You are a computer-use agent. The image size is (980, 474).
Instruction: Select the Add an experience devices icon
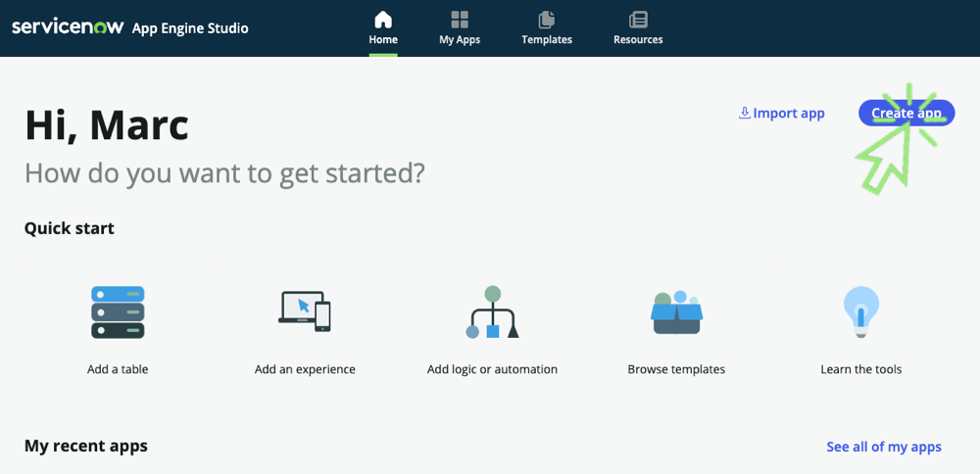[305, 312]
